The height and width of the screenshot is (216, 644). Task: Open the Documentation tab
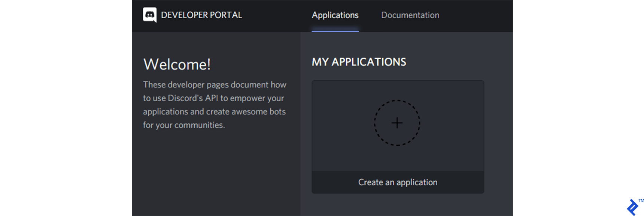pos(410,15)
